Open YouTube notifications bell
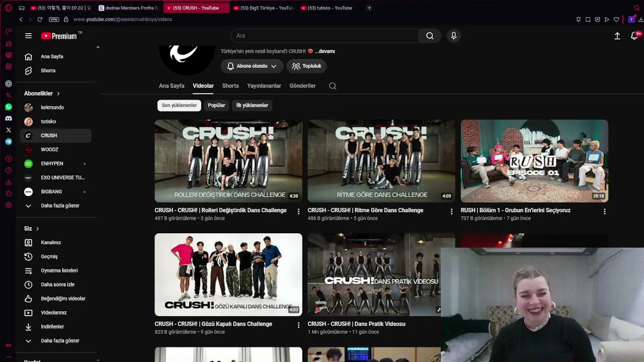The image size is (644, 362). click(634, 36)
